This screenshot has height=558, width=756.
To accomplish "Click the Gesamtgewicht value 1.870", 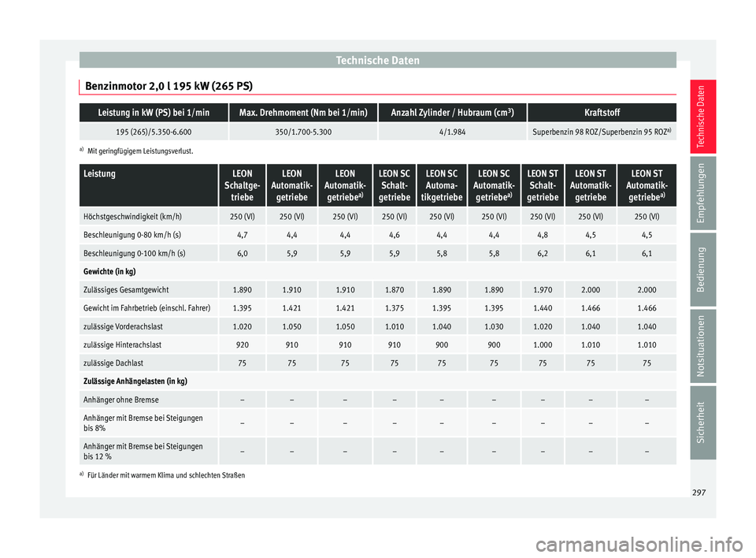I will pyautogui.click(x=395, y=290).
